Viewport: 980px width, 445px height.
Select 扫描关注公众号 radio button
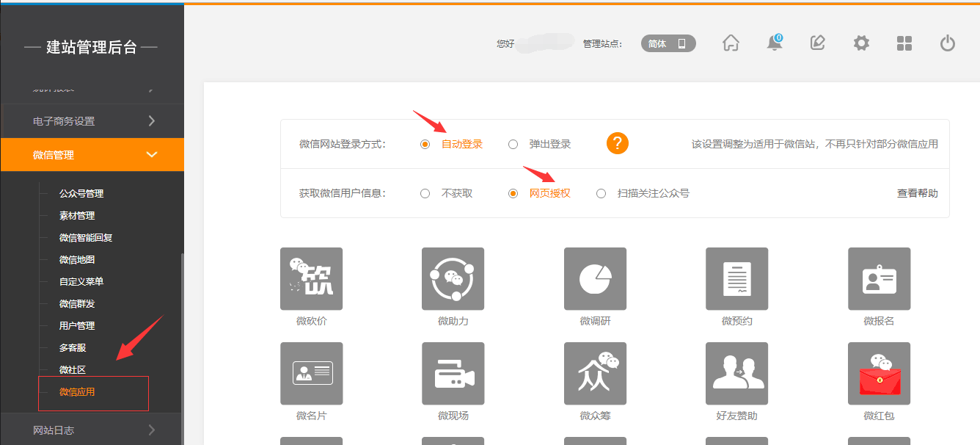[601, 194]
